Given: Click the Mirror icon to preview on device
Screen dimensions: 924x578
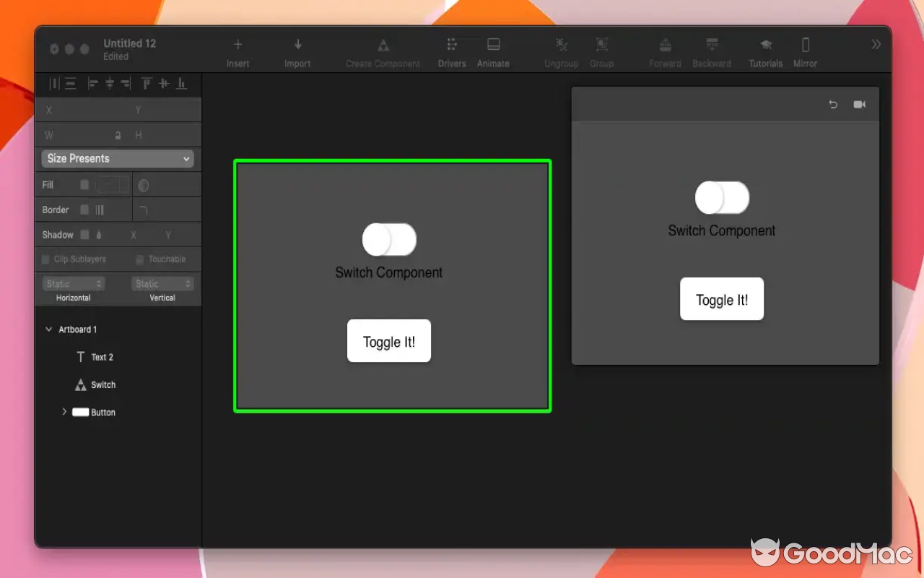Looking at the screenshot, I should (x=805, y=51).
